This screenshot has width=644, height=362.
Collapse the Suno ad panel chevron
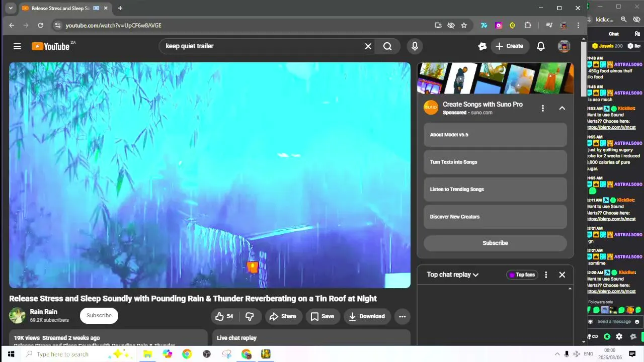coord(562,108)
